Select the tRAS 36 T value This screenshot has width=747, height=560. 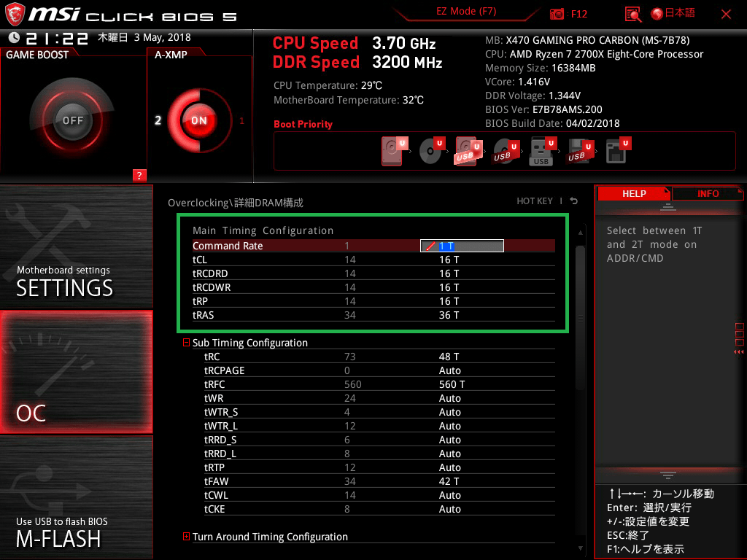[449, 315]
